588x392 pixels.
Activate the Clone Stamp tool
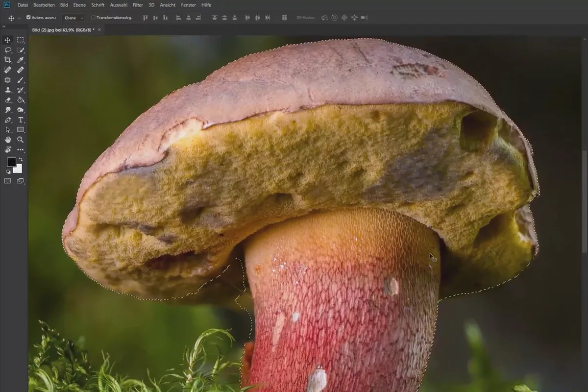(x=8, y=90)
